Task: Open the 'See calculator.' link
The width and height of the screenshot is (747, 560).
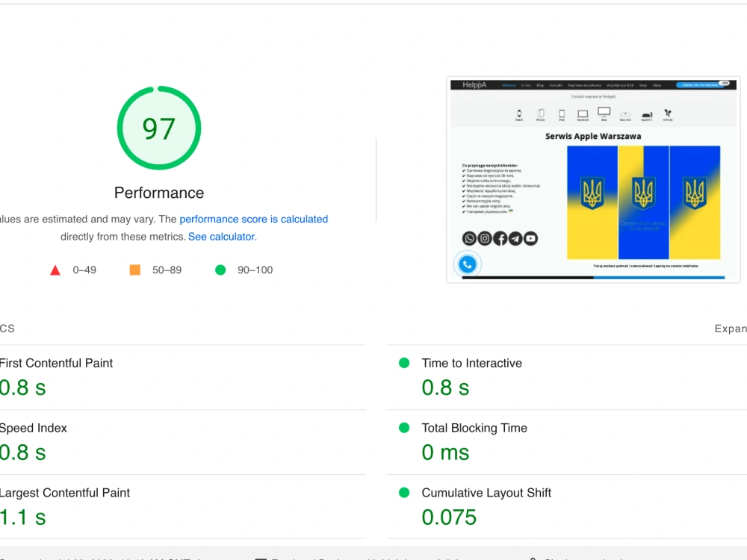Action: point(223,237)
